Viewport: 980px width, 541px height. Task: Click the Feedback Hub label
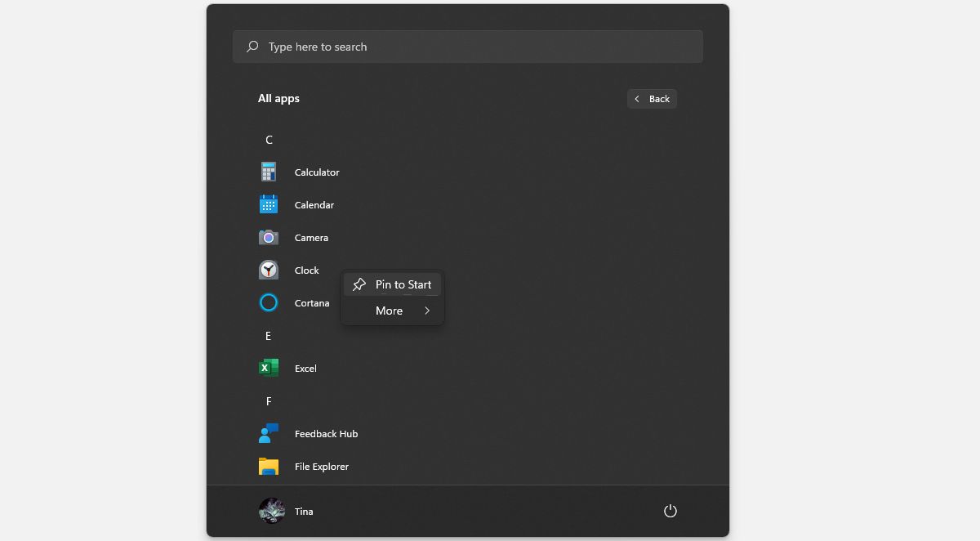326,434
